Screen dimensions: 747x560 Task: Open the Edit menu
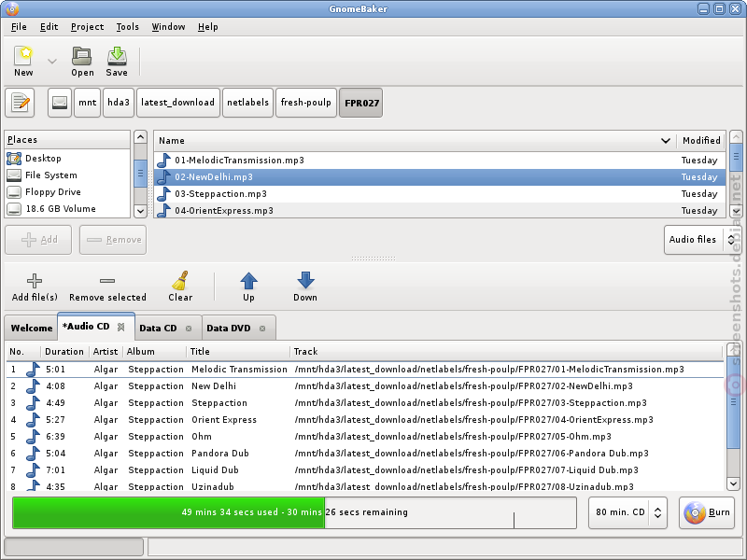(x=49, y=27)
